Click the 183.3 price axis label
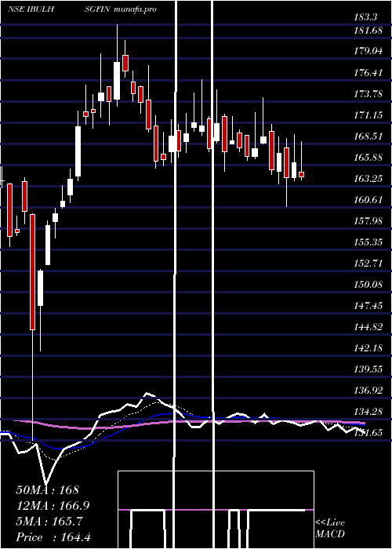This screenshot has height=549, width=392. pyautogui.click(x=366, y=16)
